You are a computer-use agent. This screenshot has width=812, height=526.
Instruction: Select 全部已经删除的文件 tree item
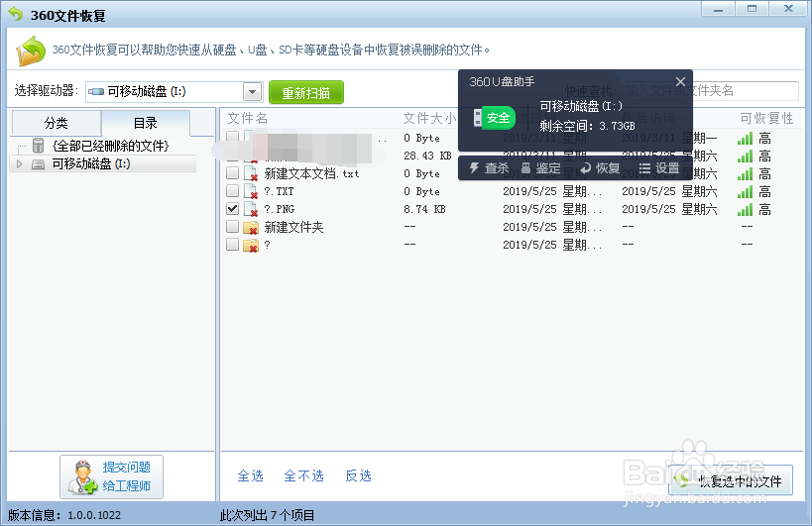click(111, 146)
